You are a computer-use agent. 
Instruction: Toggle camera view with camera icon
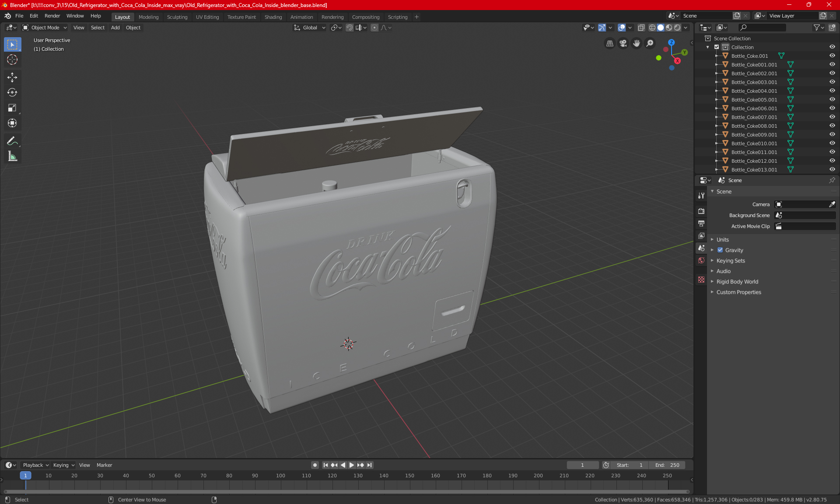[623, 43]
